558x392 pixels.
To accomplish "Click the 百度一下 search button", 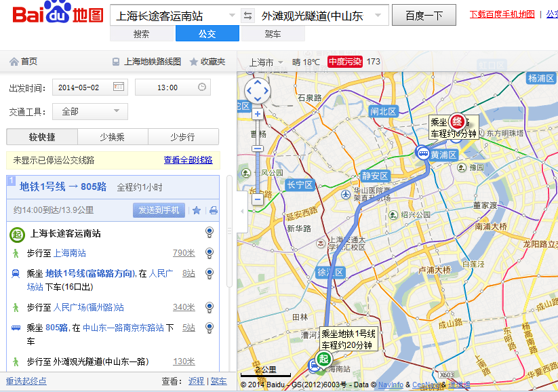I will (424, 16).
